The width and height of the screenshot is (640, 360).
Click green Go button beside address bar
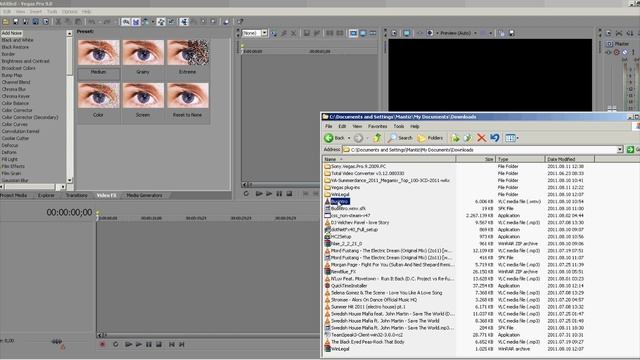[x=631, y=150]
